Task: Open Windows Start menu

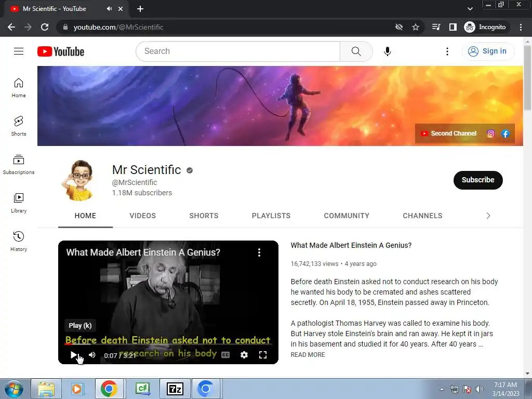Action: point(14,389)
